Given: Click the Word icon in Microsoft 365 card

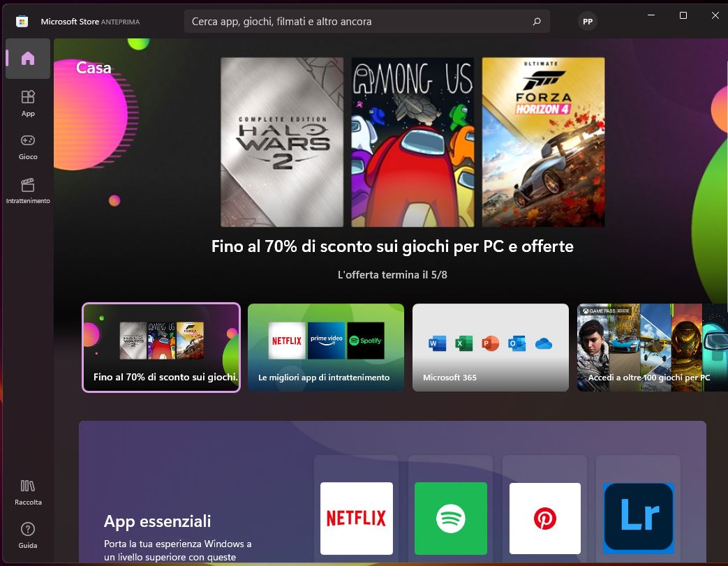Looking at the screenshot, I should [437, 343].
